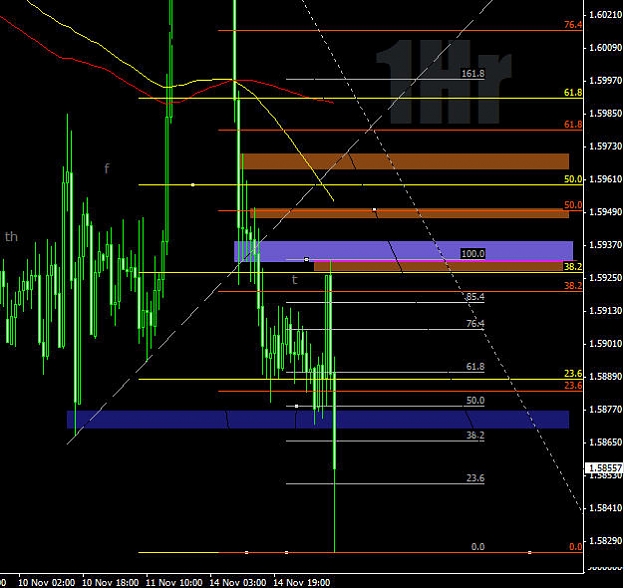This screenshot has width=625, height=588.
Task: Click price axis value 1.59730
Action: pos(605,146)
